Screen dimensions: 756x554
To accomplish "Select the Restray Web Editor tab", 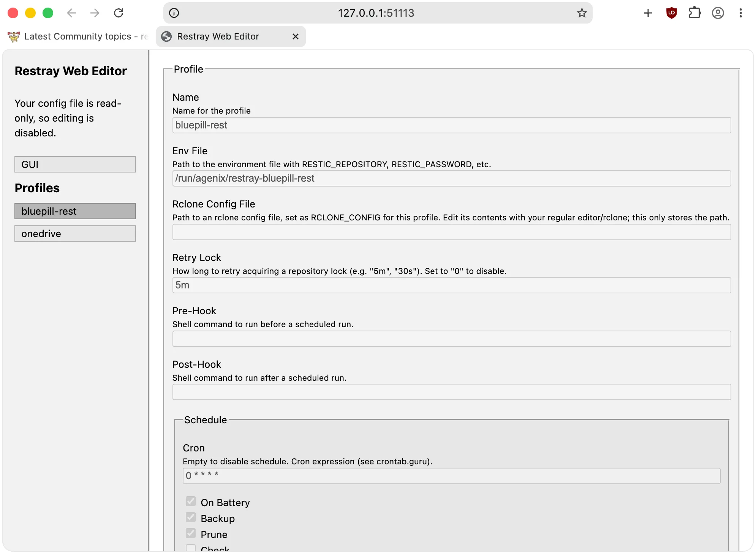I will [231, 36].
